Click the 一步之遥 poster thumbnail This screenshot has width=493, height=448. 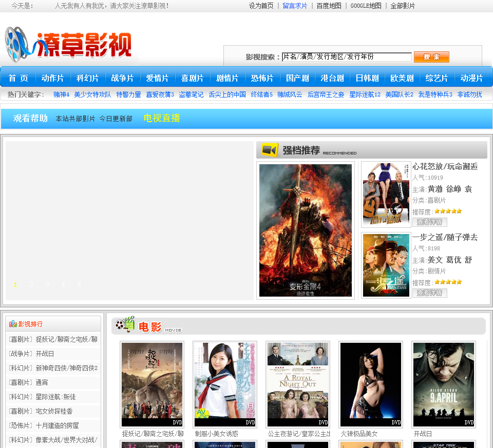[x=386, y=265]
